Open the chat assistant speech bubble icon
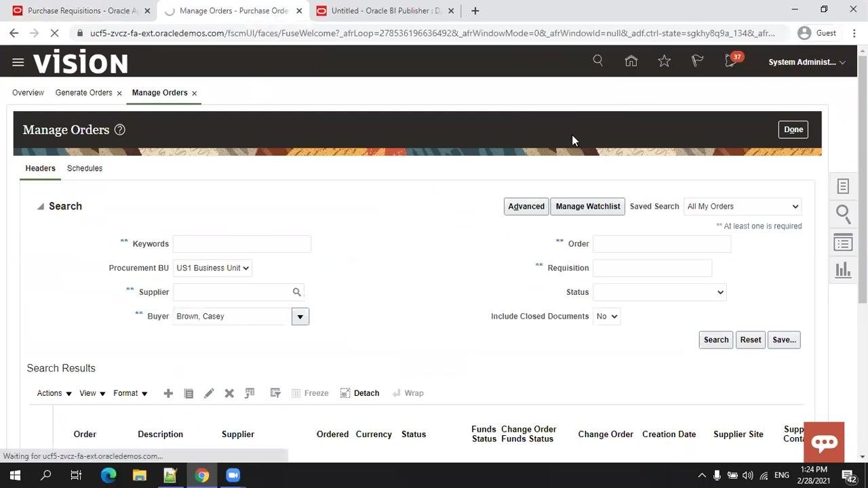 coord(824,443)
